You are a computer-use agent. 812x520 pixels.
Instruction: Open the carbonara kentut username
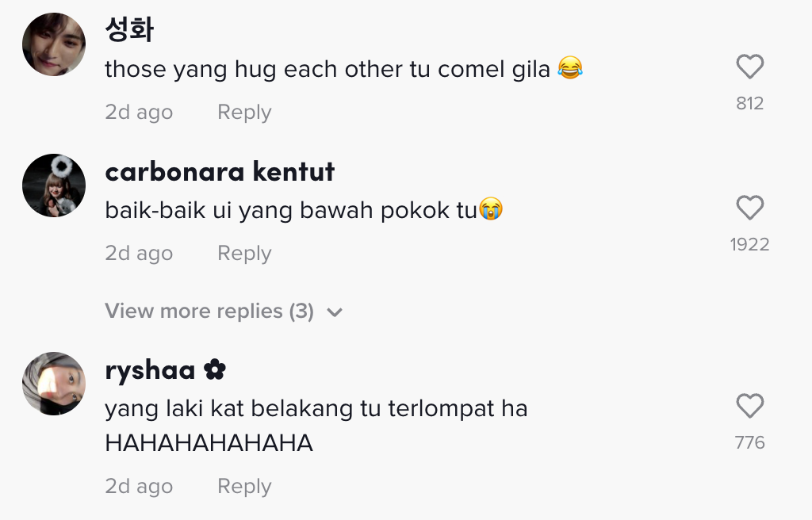[x=220, y=171]
